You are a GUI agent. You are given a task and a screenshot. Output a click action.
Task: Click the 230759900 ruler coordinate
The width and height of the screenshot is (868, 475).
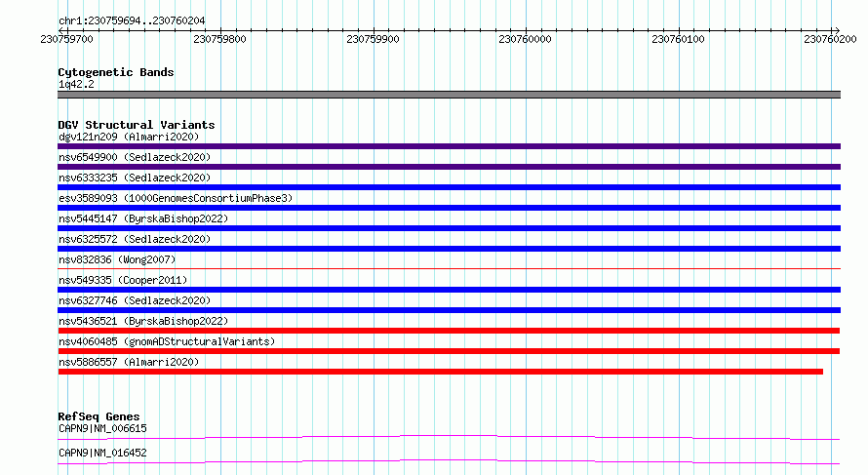coord(373,39)
